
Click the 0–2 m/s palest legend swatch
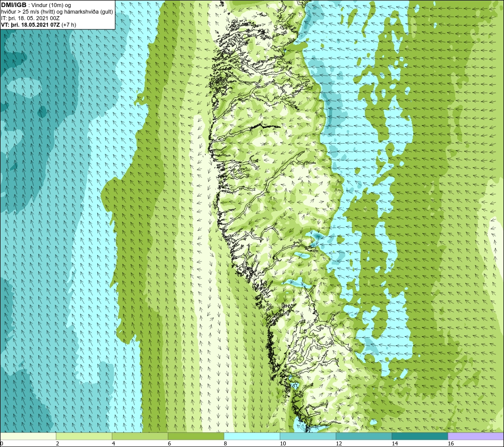point(28,436)
